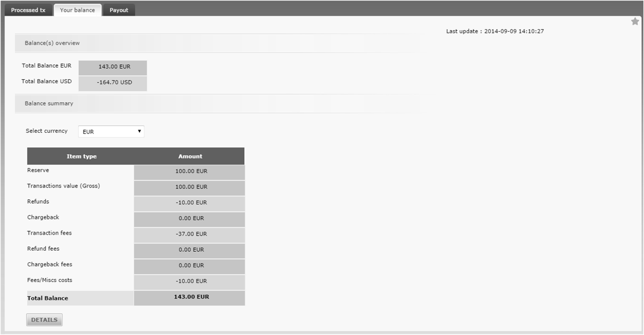
Task: Select the Your balance tab
Action: 78,10
